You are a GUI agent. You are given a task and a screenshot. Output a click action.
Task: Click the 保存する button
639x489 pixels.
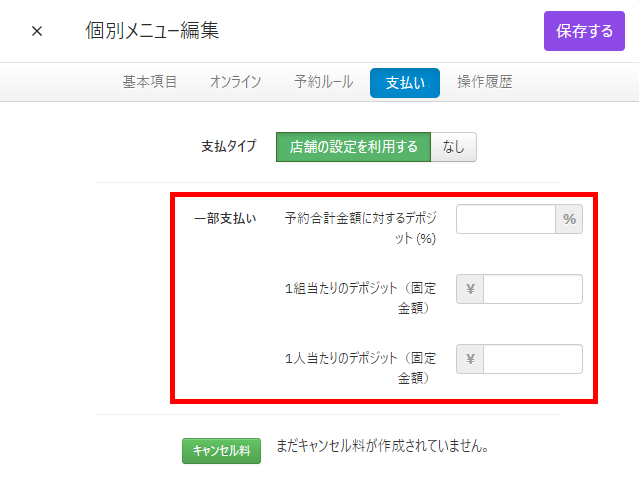pos(584,31)
